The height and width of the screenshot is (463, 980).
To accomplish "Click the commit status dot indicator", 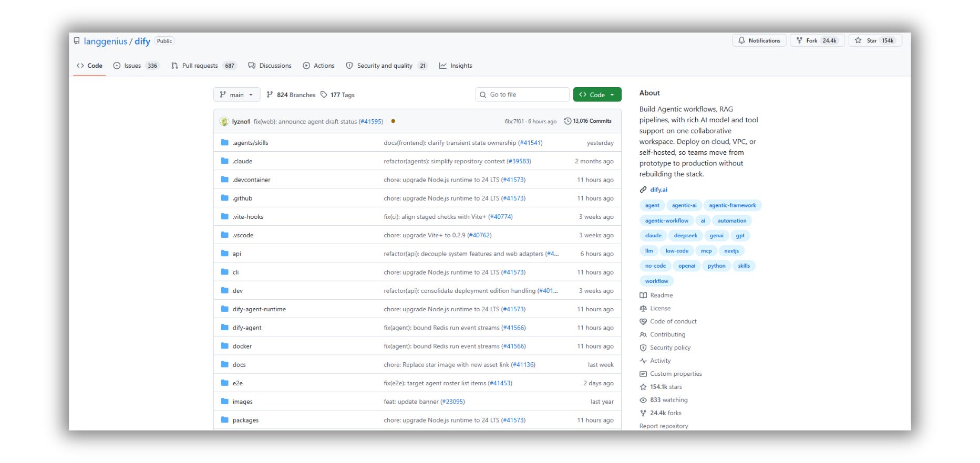I will tap(393, 121).
